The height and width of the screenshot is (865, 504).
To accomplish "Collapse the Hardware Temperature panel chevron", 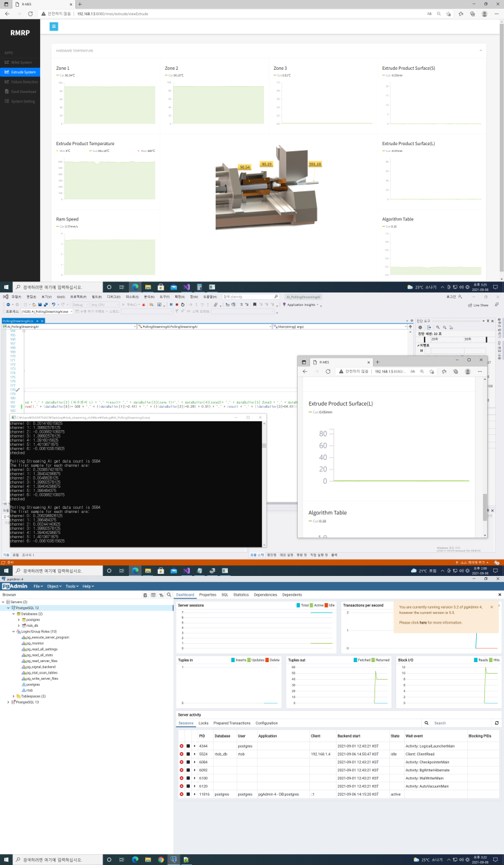I will (481, 50).
